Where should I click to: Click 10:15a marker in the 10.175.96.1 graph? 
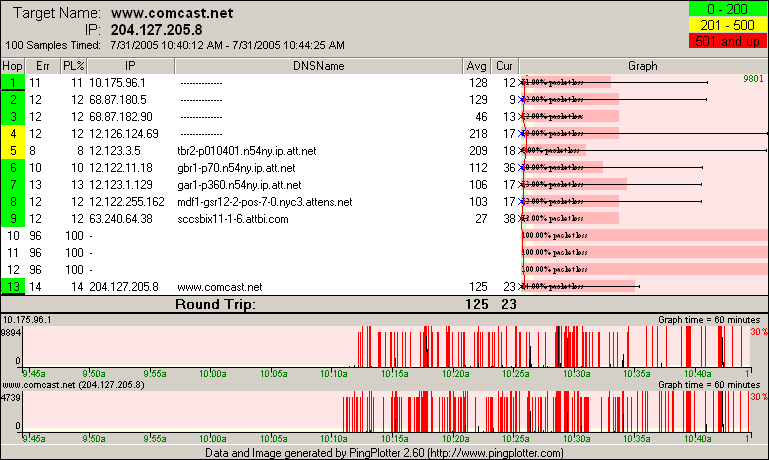[394, 374]
